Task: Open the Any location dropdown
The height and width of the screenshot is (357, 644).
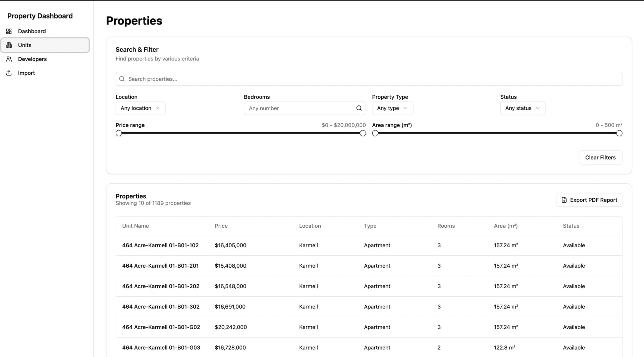Action: point(140,108)
